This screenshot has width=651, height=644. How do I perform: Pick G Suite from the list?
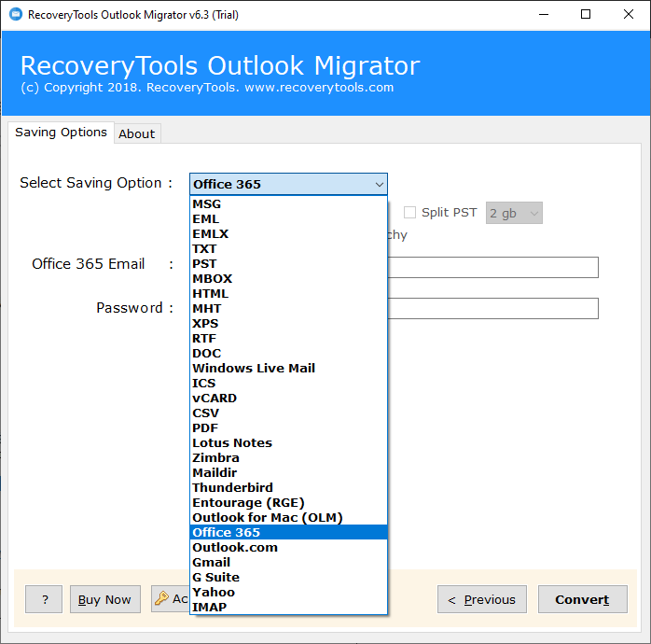click(288, 578)
